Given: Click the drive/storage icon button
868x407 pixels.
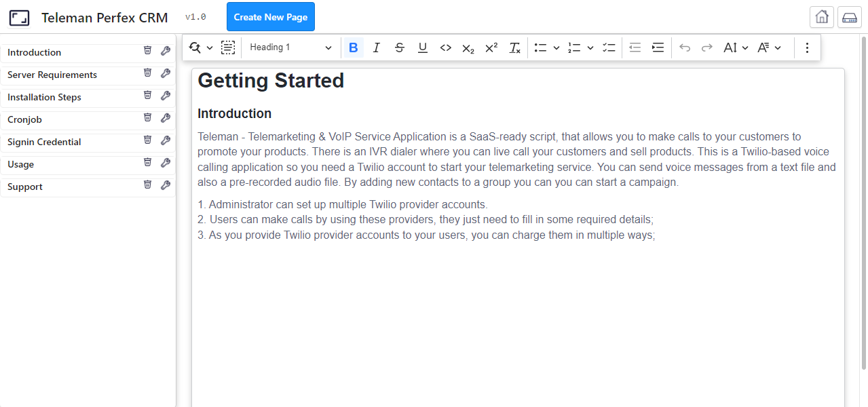Looking at the screenshot, I should tap(850, 17).
